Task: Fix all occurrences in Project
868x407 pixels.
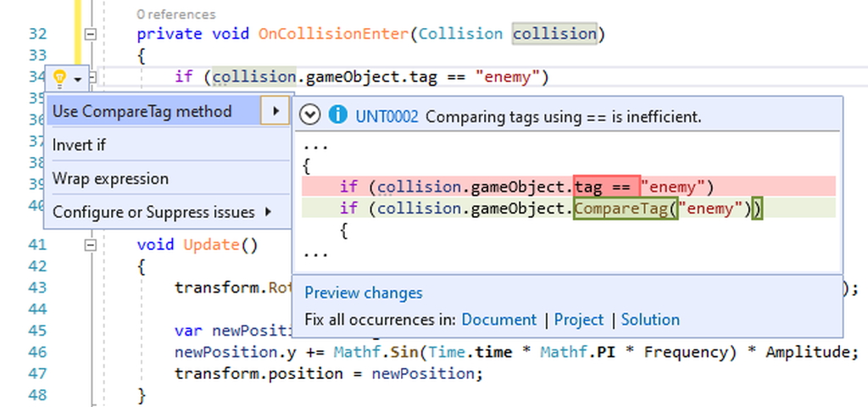Action: click(x=579, y=320)
